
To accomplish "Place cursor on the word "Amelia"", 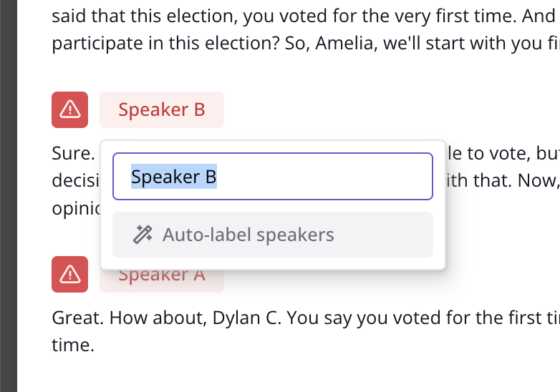I will 346,43.
